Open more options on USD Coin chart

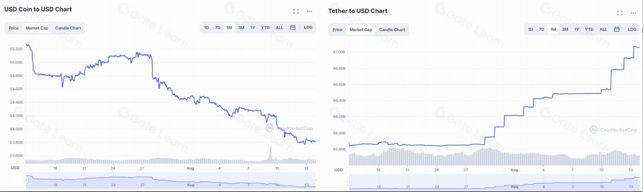[x=309, y=12]
